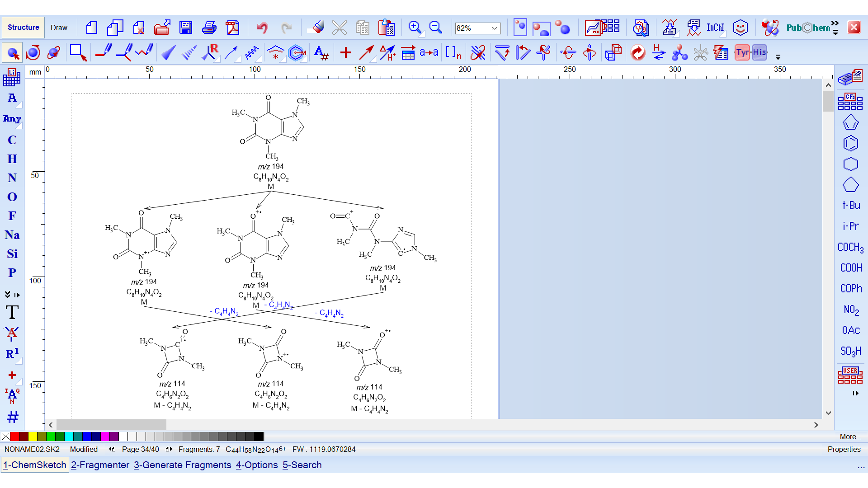Scroll down the canvas area
The height and width of the screenshot is (488, 868).
(x=828, y=413)
